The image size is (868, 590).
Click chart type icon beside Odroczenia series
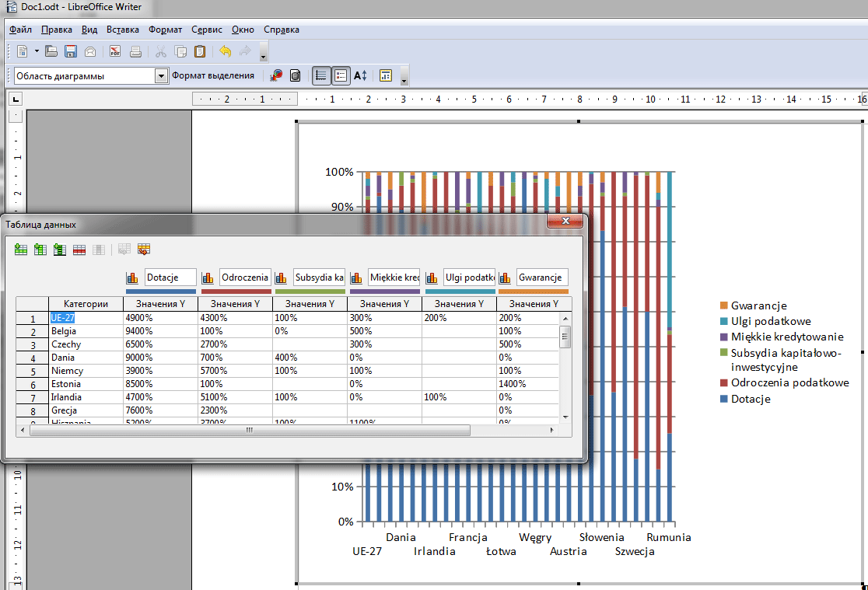(x=208, y=278)
